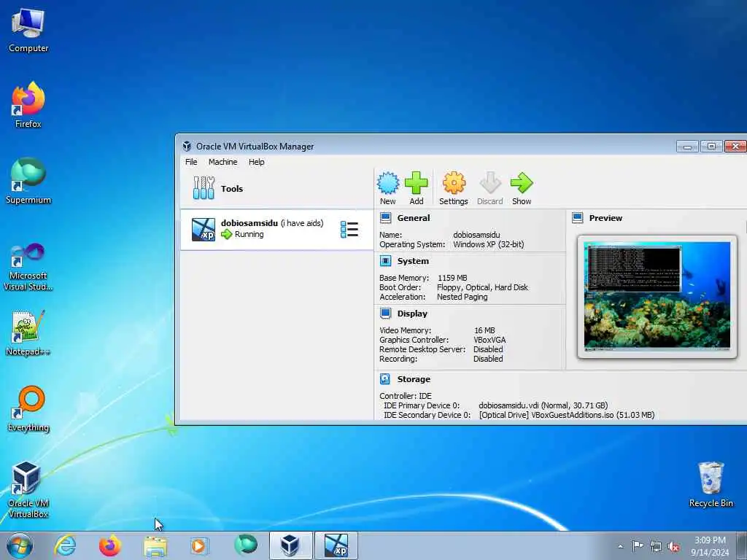Open Action Center flag tray icon

pos(638,546)
